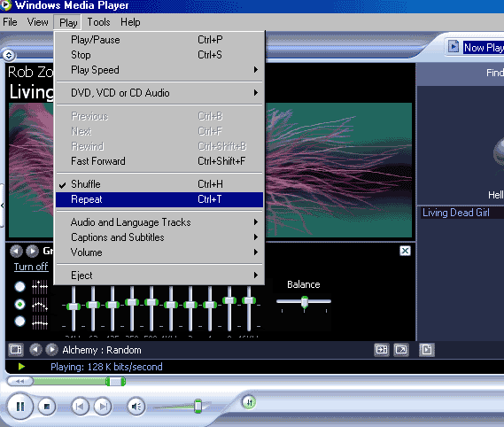Expand Audio and Language Tracks submenu

pyautogui.click(x=159, y=222)
